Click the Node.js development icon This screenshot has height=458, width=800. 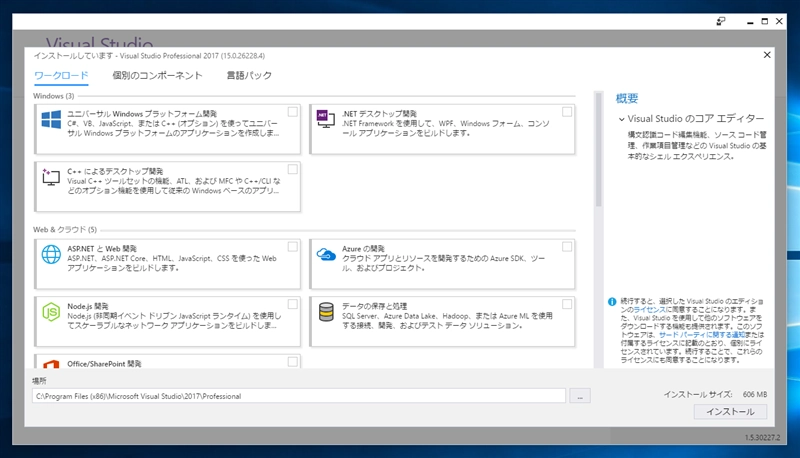pyautogui.click(x=51, y=312)
